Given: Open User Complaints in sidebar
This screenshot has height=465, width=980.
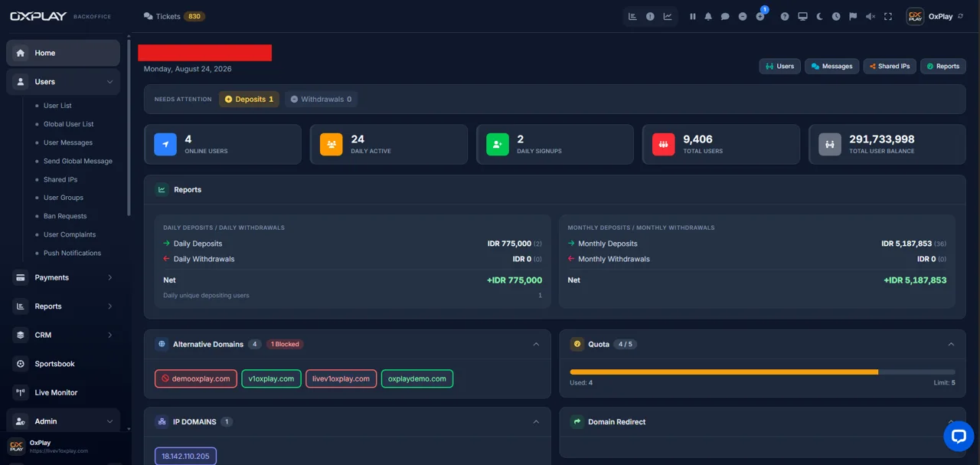Looking at the screenshot, I should tap(70, 234).
